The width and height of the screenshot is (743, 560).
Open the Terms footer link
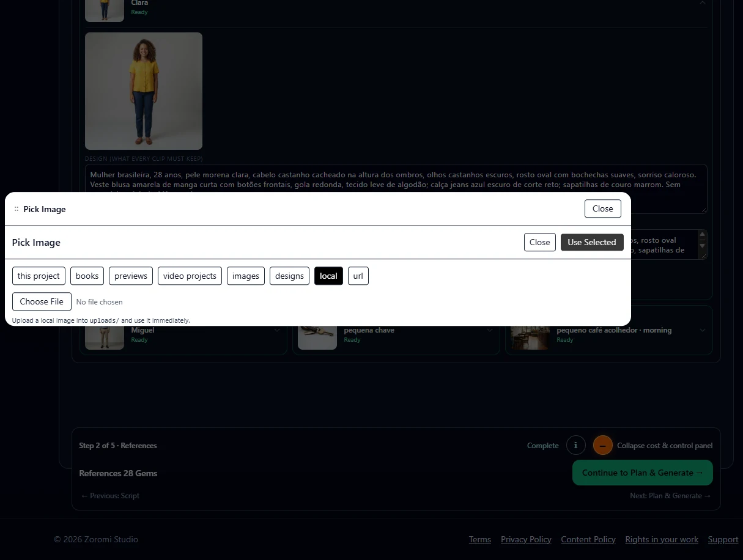click(x=480, y=539)
